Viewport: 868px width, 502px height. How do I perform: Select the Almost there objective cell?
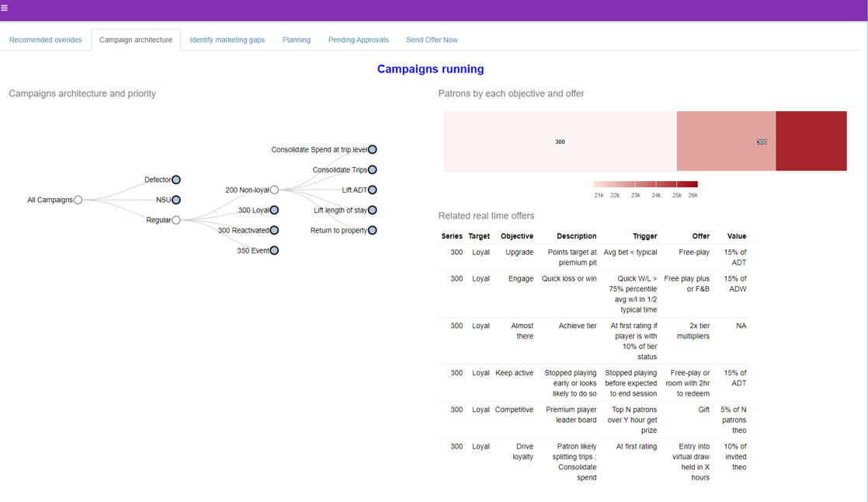(x=522, y=331)
